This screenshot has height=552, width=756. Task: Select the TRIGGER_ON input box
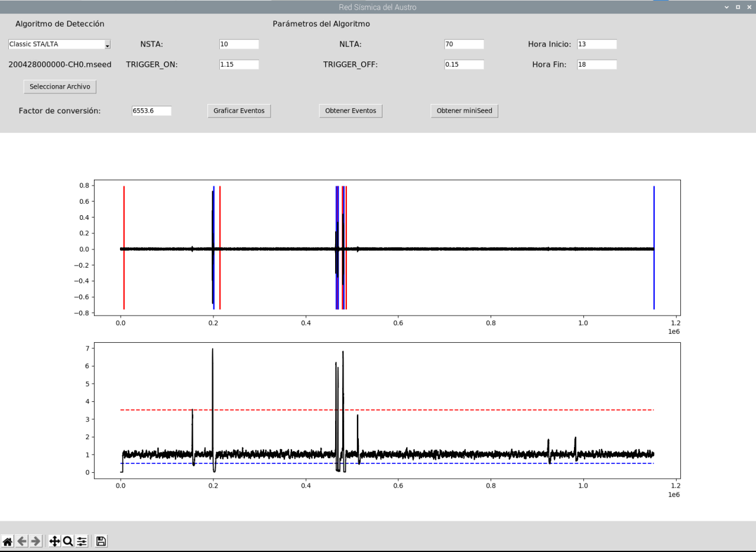point(239,65)
